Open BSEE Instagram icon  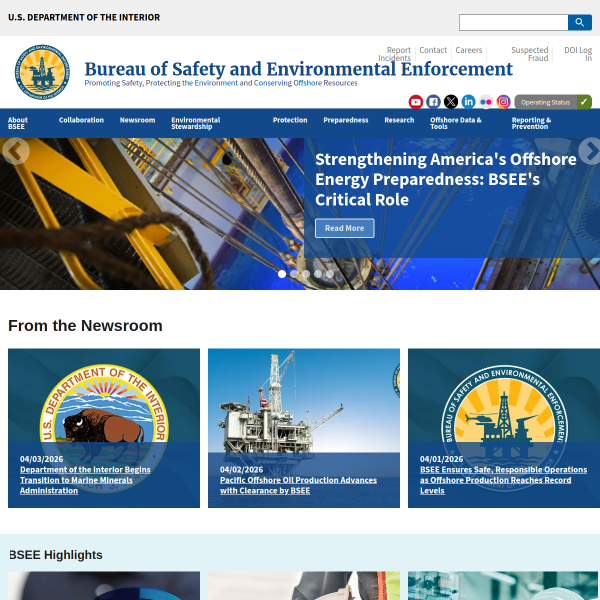(504, 102)
